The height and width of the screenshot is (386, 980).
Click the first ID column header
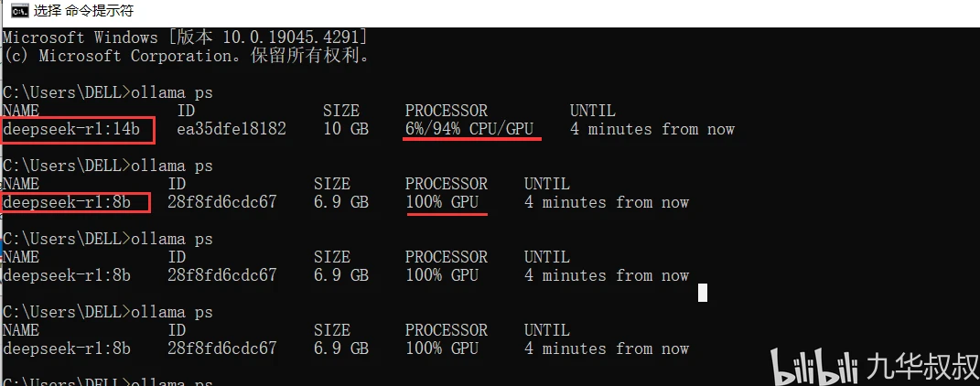coord(186,111)
